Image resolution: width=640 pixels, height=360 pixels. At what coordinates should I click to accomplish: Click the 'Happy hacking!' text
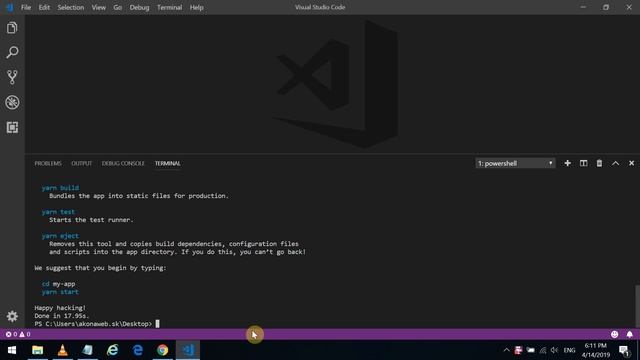coord(60,308)
